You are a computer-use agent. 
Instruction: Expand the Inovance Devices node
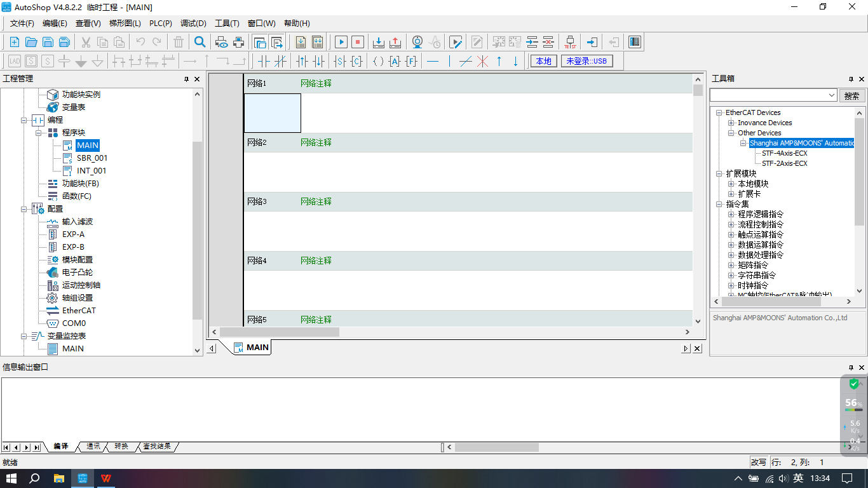click(x=731, y=123)
